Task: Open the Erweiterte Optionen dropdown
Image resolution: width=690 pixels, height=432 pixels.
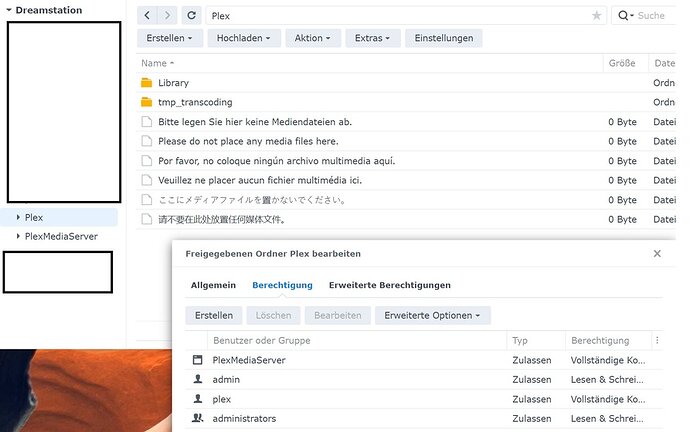Action: coord(433,315)
